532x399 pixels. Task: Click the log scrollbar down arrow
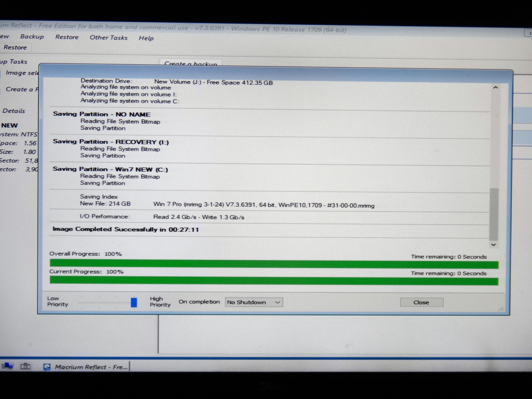[494, 245]
